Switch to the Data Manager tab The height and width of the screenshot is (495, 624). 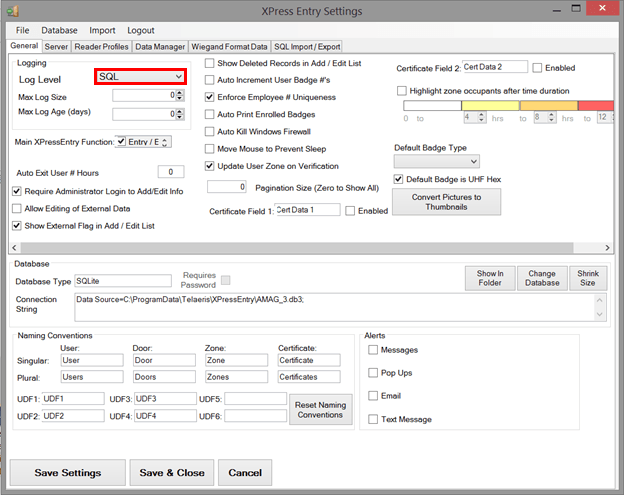point(160,47)
